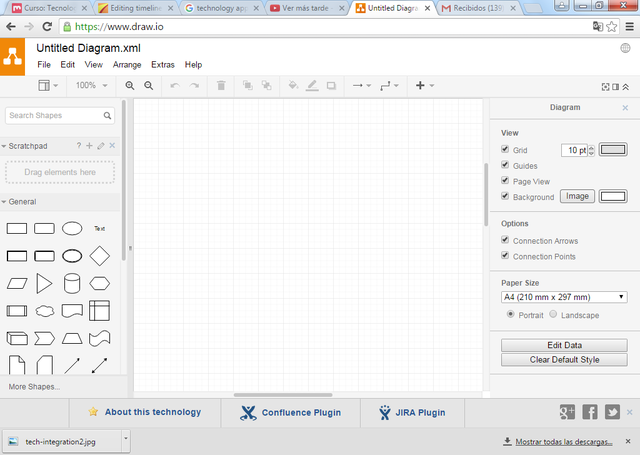Image resolution: width=640 pixels, height=455 pixels.
Task: Toggle the Background checkbox
Action: tap(505, 196)
